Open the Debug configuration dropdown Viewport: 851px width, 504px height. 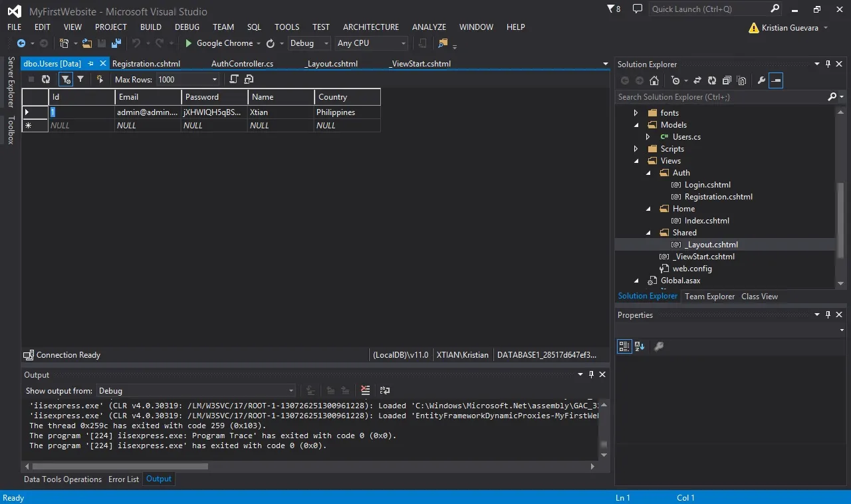309,43
